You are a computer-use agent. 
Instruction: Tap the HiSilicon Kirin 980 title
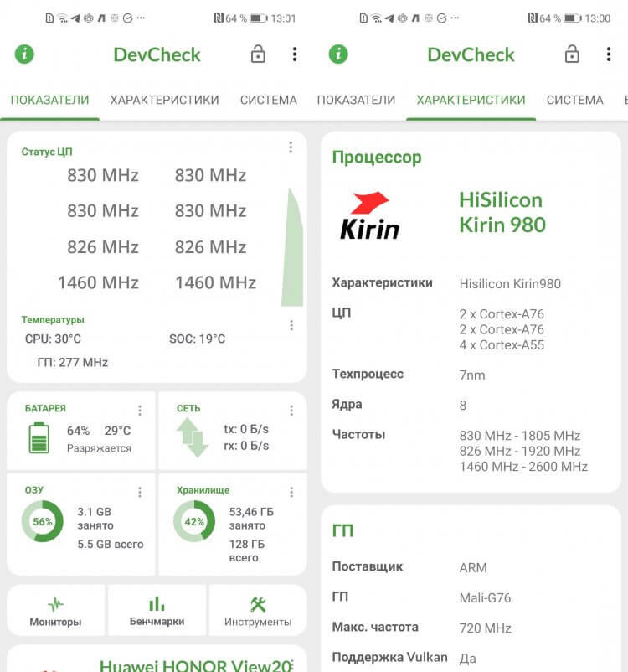tap(502, 212)
